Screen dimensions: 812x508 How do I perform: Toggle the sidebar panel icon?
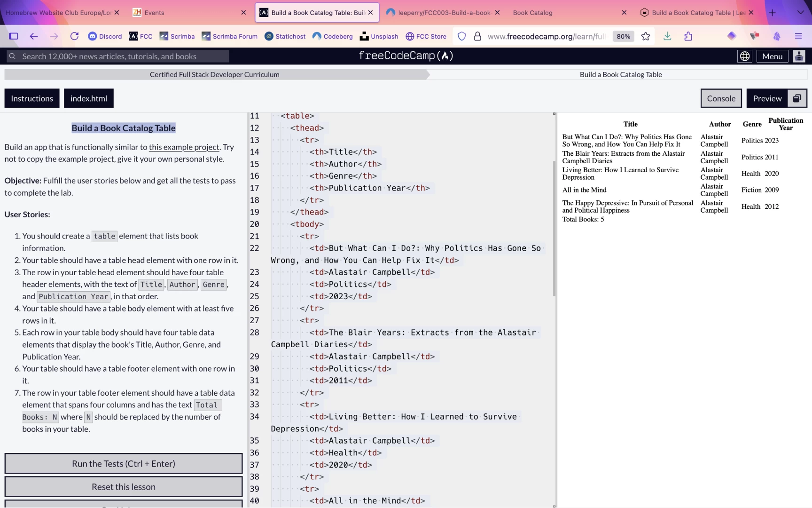[14, 36]
